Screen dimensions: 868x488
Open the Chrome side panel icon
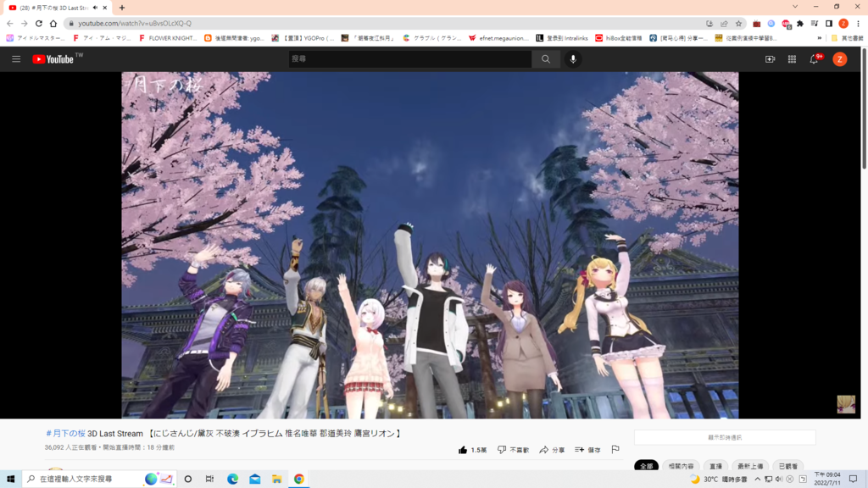[x=829, y=23]
